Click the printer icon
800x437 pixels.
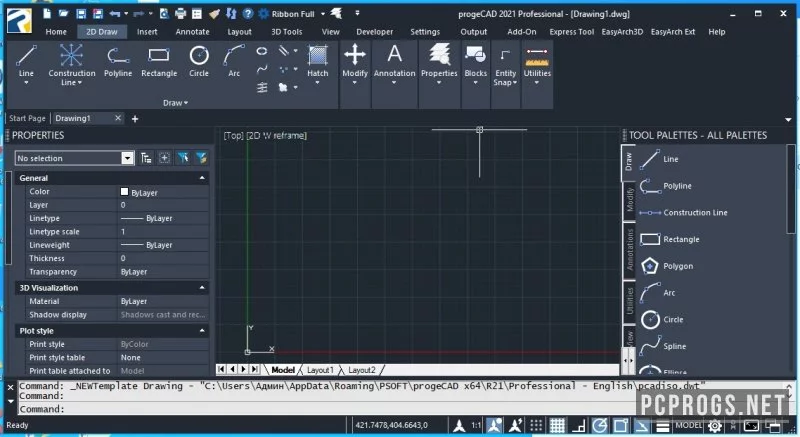click(181, 14)
